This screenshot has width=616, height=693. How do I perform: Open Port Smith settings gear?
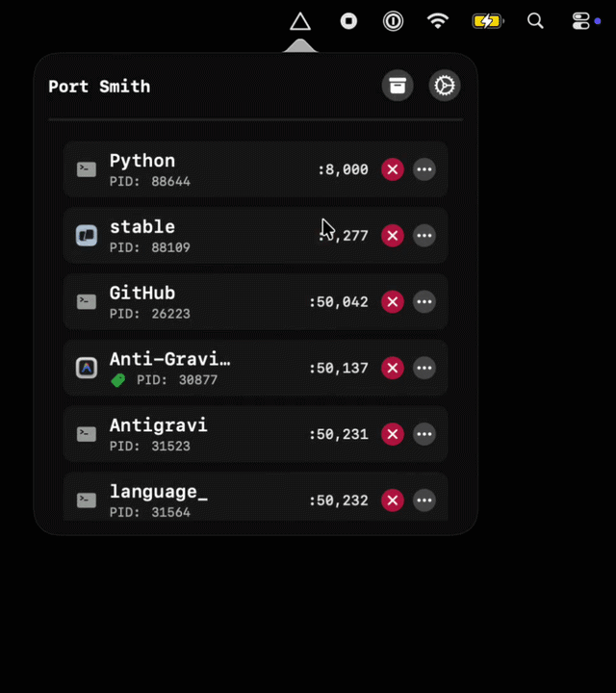click(444, 86)
